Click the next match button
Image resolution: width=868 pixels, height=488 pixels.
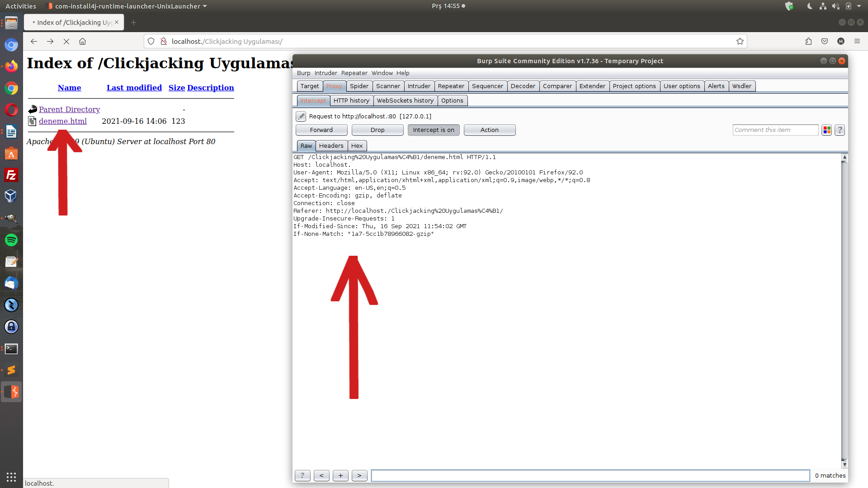[359, 475]
